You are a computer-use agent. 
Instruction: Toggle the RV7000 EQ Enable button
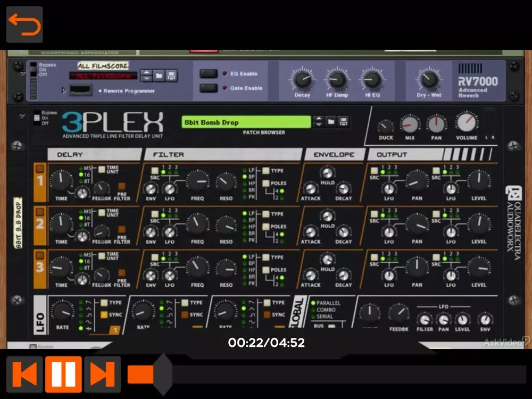click(x=209, y=73)
